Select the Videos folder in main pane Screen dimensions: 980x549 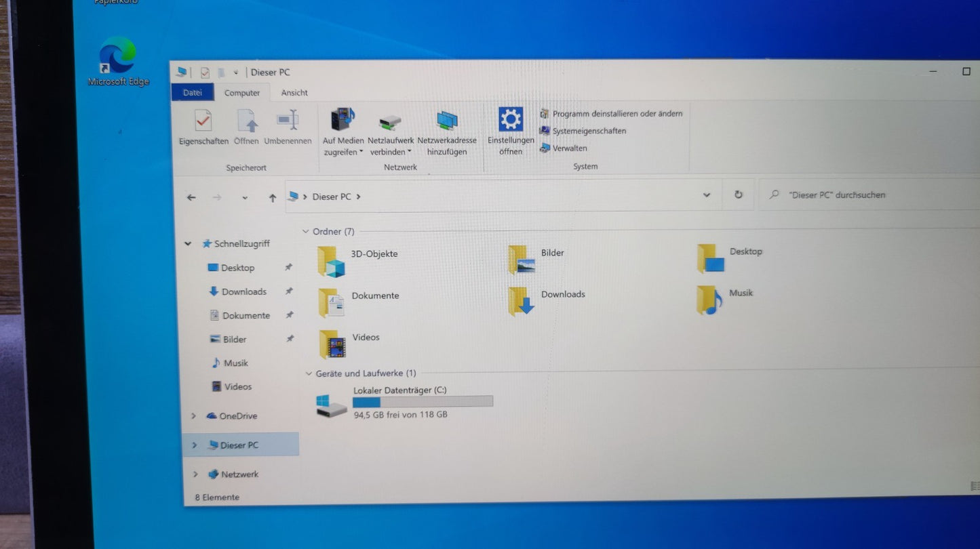coord(351,344)
